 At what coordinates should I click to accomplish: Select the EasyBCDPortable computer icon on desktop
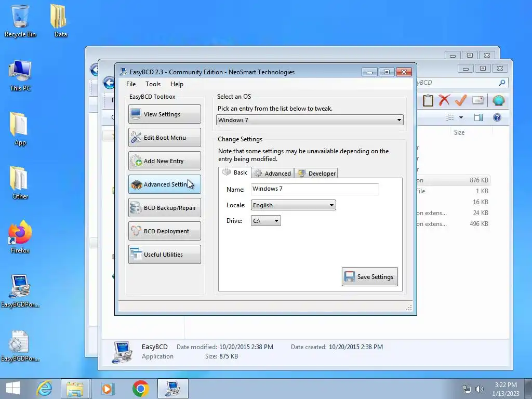(x=20, y=291)
